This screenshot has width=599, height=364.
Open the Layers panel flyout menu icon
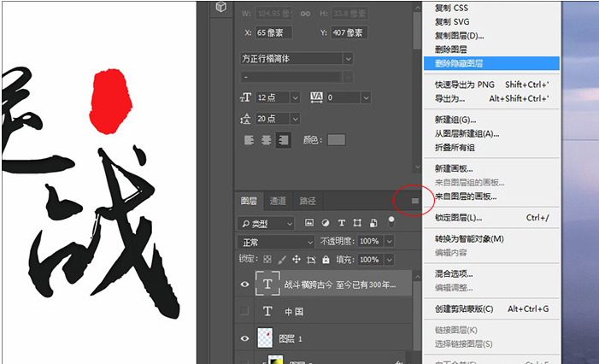click(415, 201)
